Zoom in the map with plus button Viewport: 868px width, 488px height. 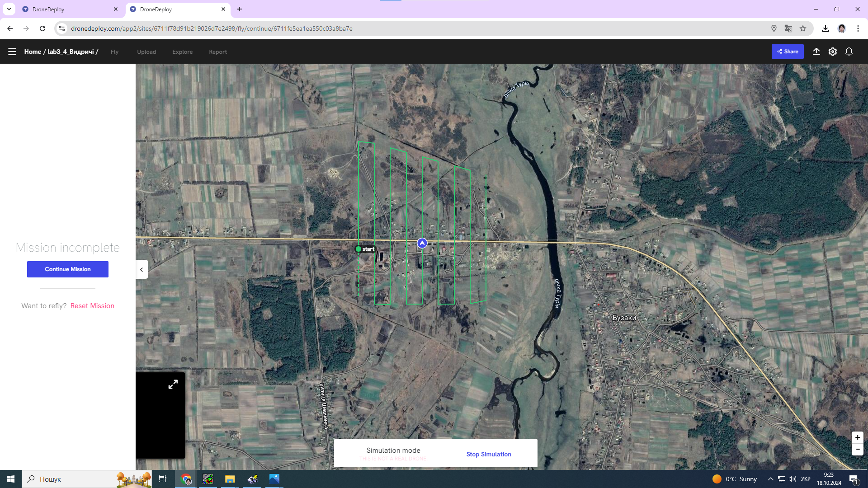click(857, 437)
